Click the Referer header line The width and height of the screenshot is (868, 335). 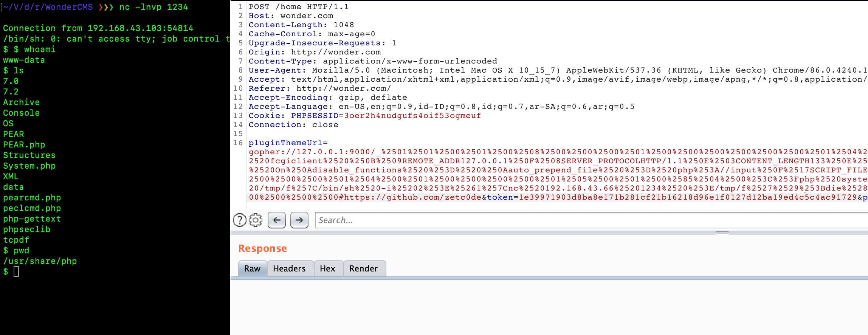[x=320, y=88]
